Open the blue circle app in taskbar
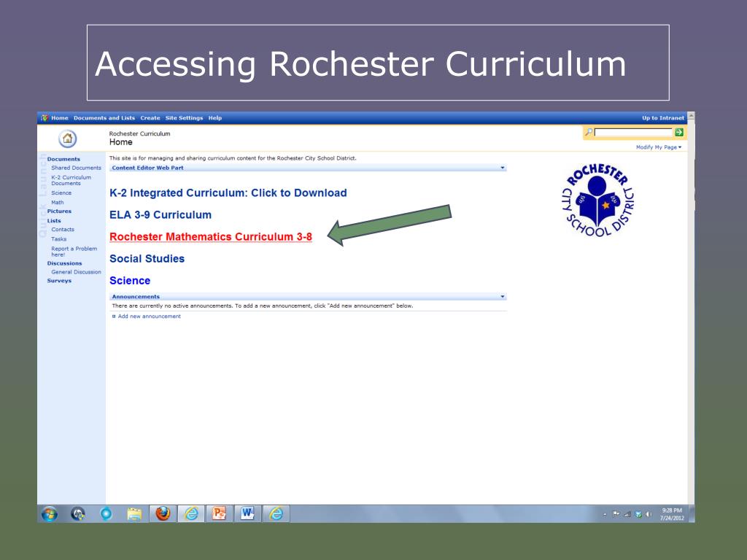The image size is (747, 560). click(106, 514)
